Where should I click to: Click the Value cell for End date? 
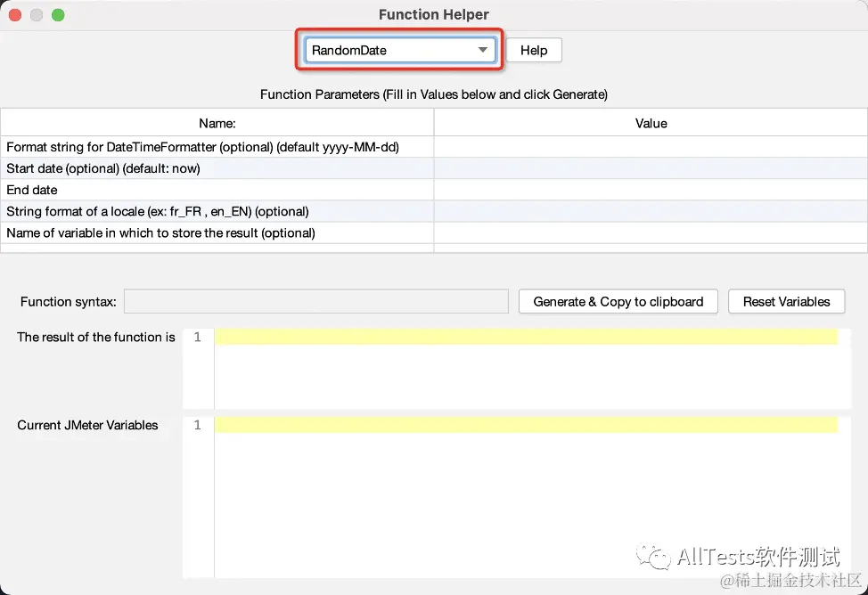(651, 190)
